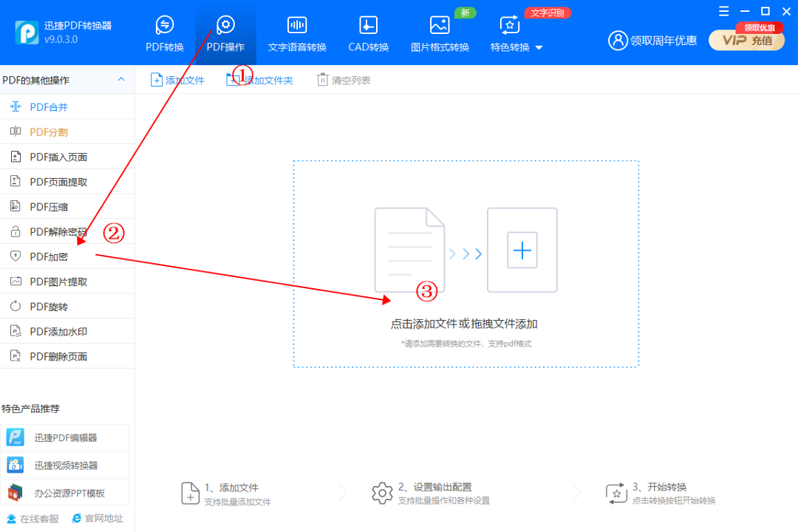
Task: Choose PDF加密 in sidebar
Action: 67,256
